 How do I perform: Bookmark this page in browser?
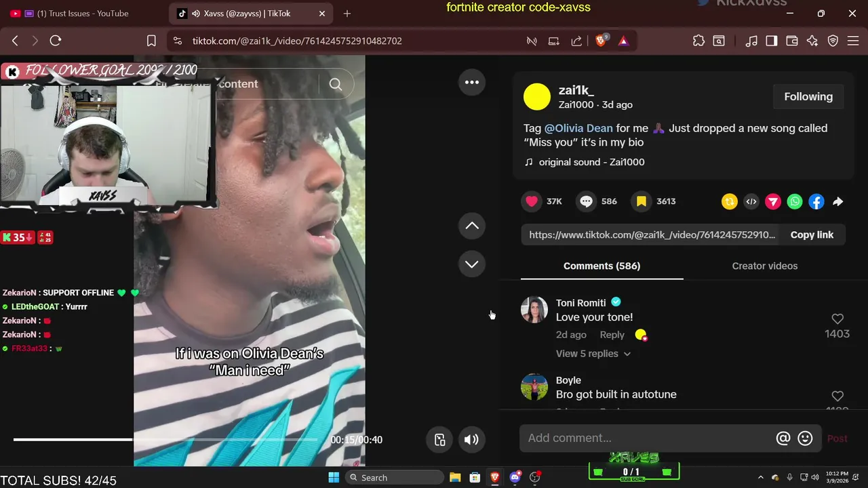pos(151,41)
